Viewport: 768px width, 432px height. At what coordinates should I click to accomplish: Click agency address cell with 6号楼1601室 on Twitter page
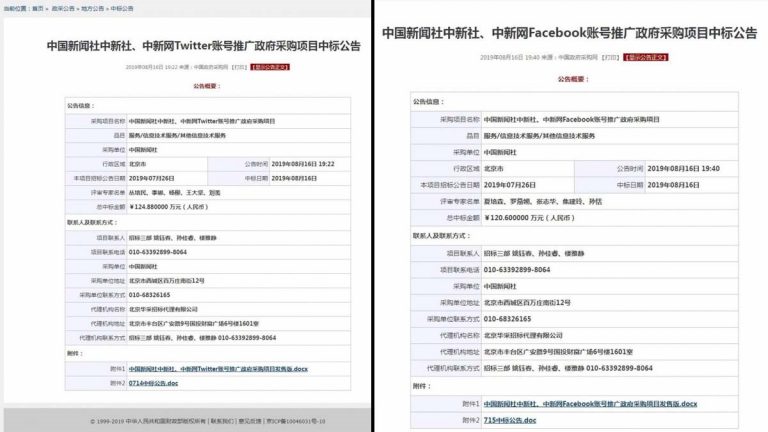click(239, 323)
